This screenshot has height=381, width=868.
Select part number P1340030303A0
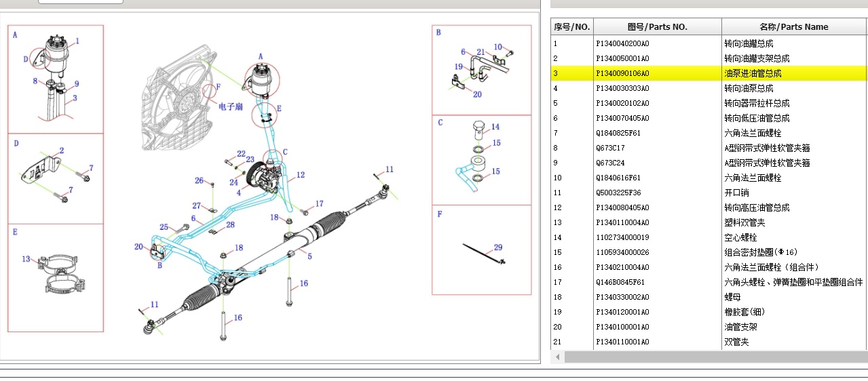pyautogui.click(x=622, y=88)
